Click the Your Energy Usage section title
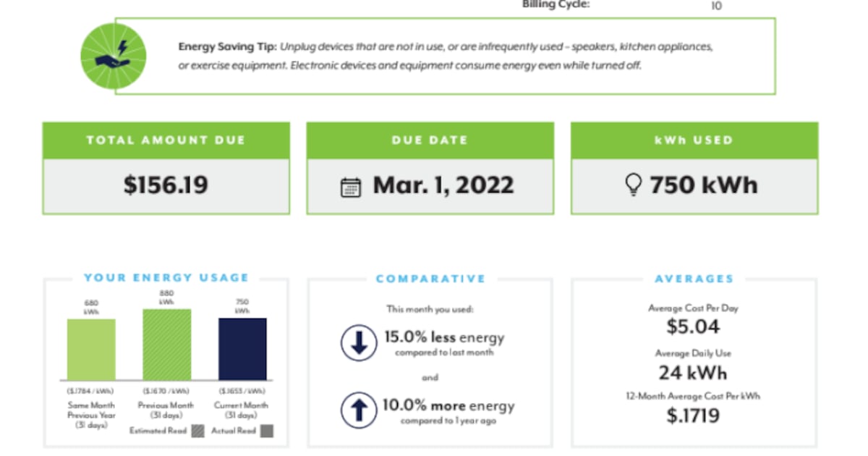This screenshot has height=456, width=868. click(x=166, y=277)
